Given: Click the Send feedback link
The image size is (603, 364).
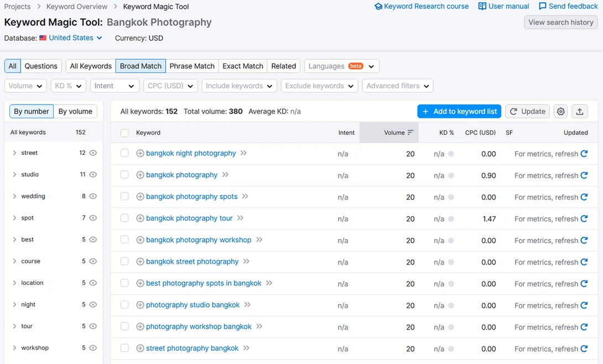Looking at the screenshot, I should pyautogui.click(x=568, y=6).
